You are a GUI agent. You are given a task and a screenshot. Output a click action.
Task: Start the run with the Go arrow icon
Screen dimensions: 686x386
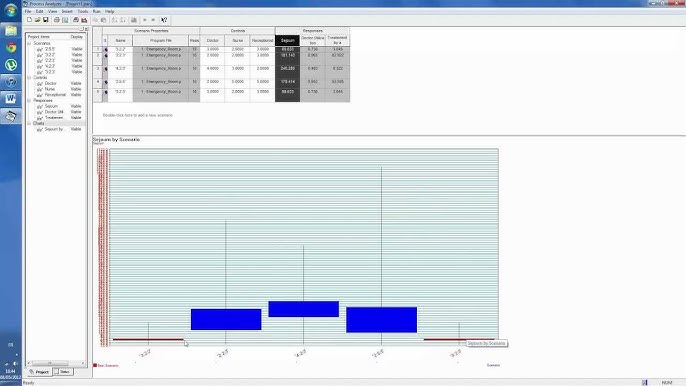coord(145,20)
